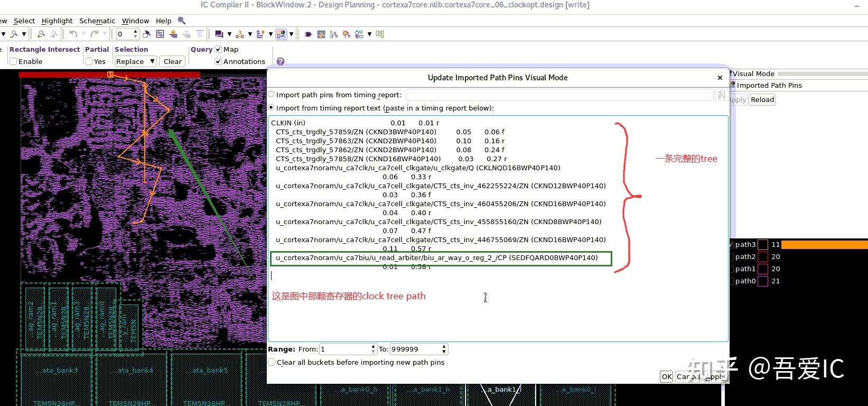Open the undo history dropdown arrow
The height and width of the screenshot is (406, 868).
[83, 34]
